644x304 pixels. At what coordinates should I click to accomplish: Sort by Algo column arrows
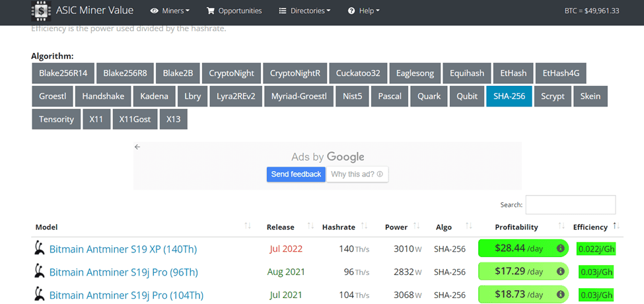tap(468, 226)
